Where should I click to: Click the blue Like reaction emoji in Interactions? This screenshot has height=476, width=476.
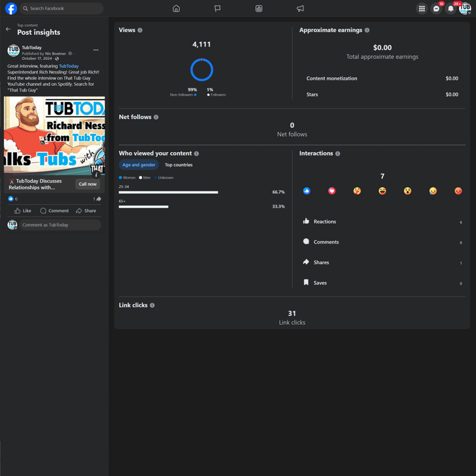[307, 191]
